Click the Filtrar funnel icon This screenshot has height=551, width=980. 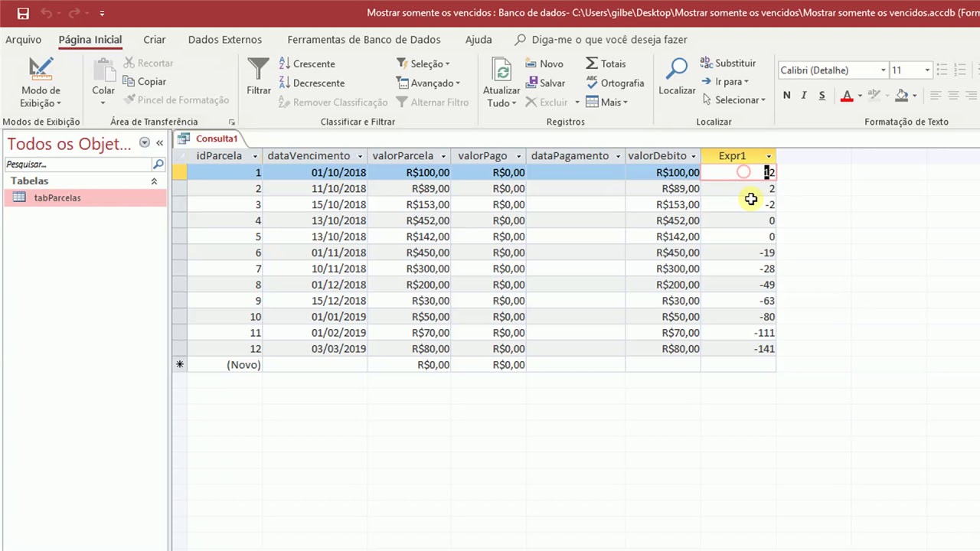tap(258, 70)
